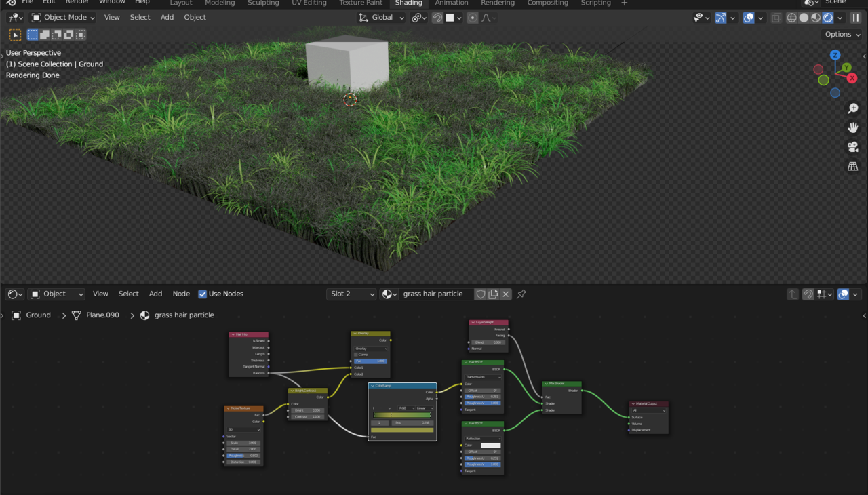Select the Box Select tool icon
868x495 pixels.
pos(32,35)
